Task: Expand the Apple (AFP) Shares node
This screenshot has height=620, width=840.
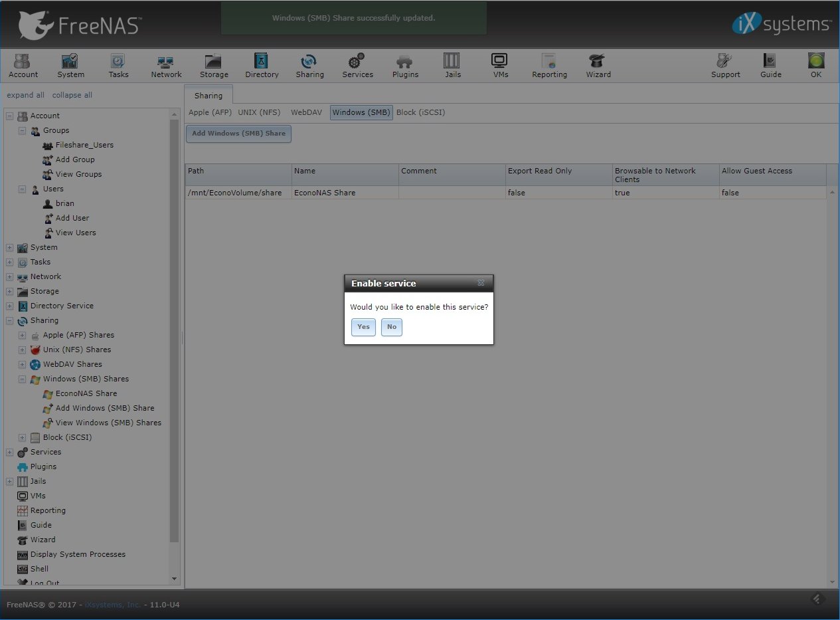Action: [x=23, y=336]
